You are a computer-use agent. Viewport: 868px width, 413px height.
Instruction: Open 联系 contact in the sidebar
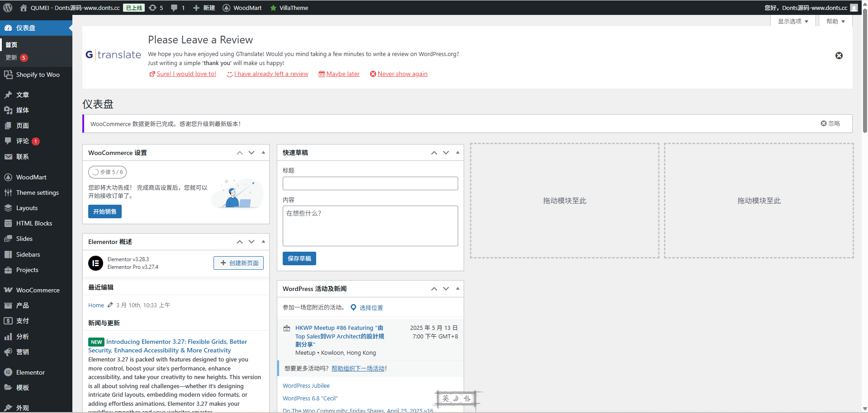coord(36,156)
